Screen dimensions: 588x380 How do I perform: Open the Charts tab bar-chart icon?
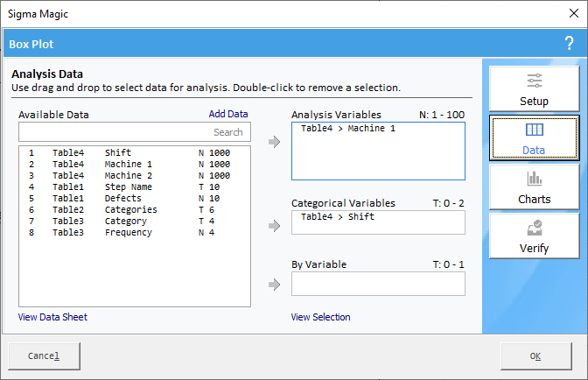(x=534, y=186)
